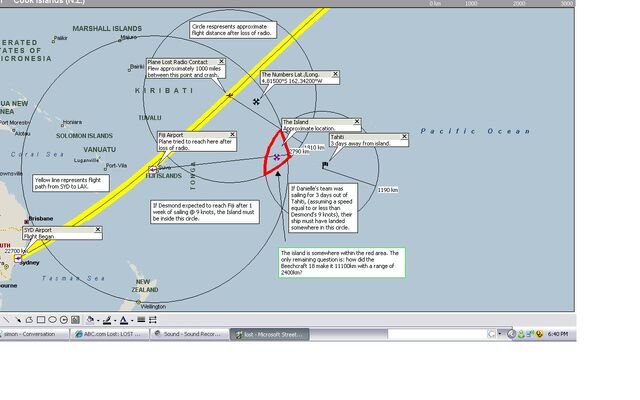The height and width of the screenshot is (400, 640).
Task: Click the 'NEW ZEALAND' map label
Action: pyautogui.click(x=144, y=286)
